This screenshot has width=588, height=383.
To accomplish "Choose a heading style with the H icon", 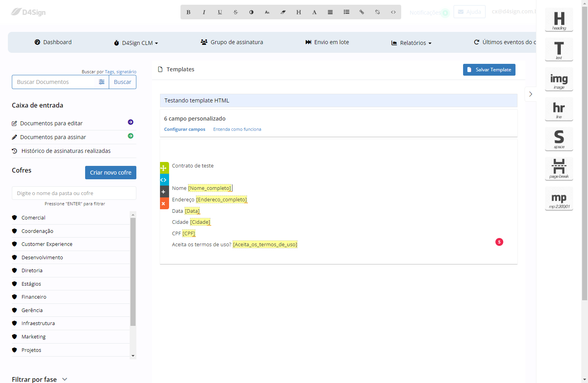I will click(x=299, y=12).
